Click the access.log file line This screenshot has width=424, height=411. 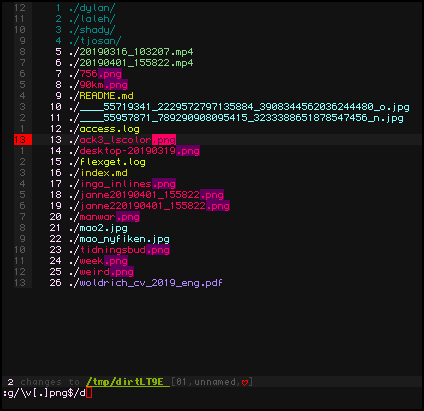104,129
